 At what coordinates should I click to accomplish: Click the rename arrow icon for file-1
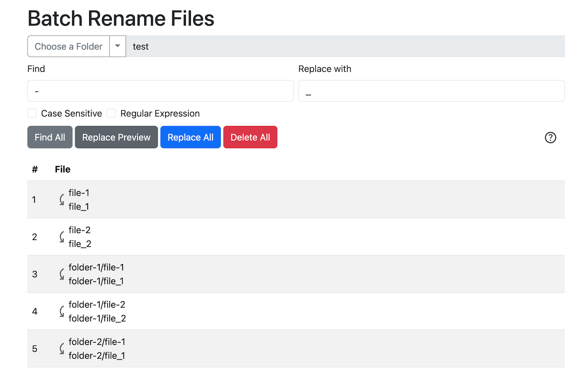point(62,200)
